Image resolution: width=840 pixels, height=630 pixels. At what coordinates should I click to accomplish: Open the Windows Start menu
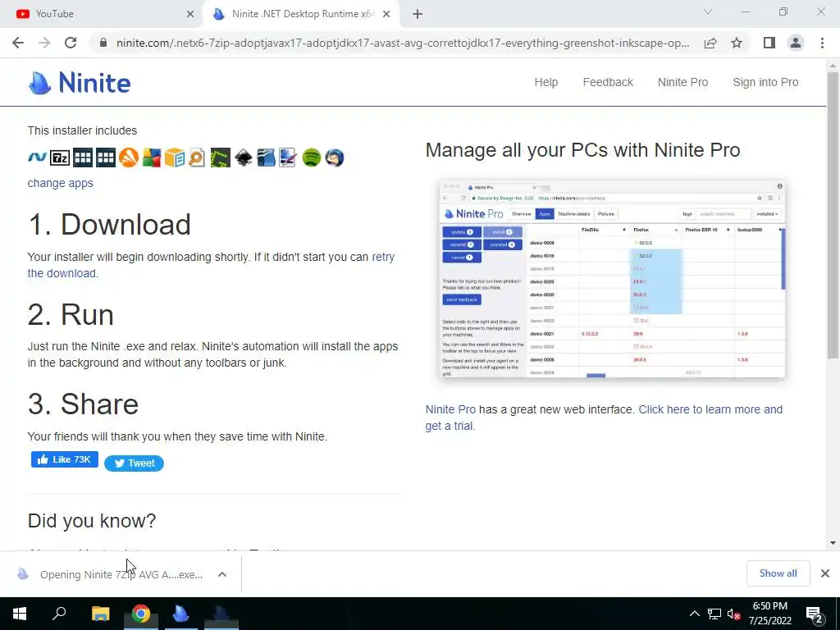click(x=20, y=614)
